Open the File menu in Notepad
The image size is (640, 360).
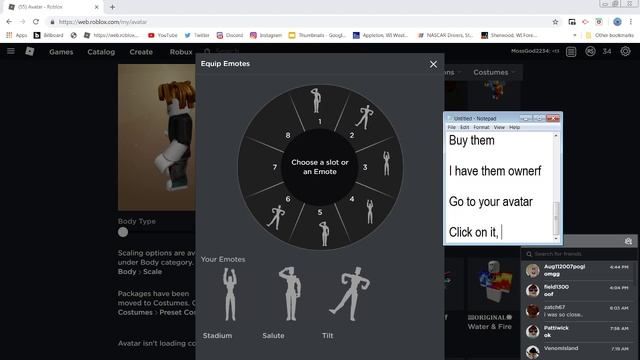click(x=451, y=127)
